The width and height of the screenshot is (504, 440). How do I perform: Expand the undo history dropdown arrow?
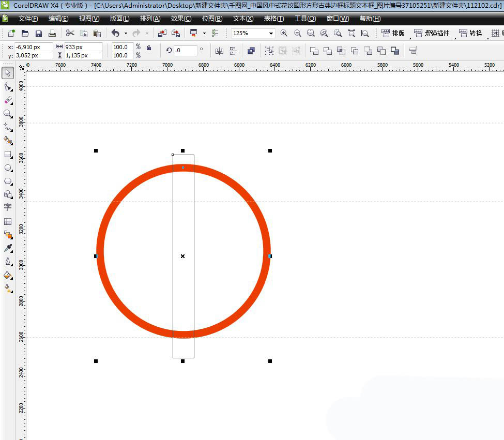pos(126,34)
